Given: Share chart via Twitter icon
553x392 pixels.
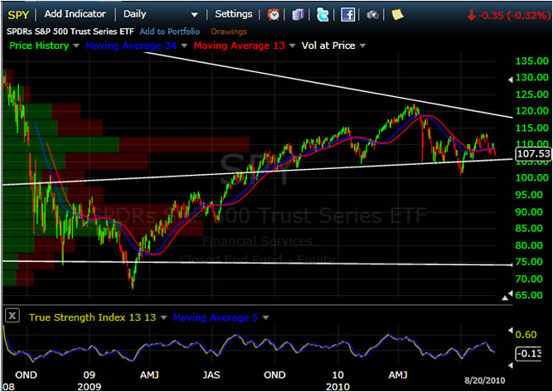Looking at the screenshot, I should click(323, 14).
